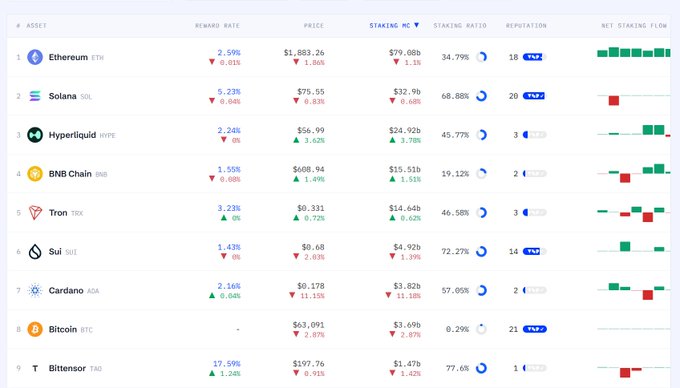Click Hyperliquid's staking ratio ring icon
This screenshot has width=680, height=388.
(481, 135)
